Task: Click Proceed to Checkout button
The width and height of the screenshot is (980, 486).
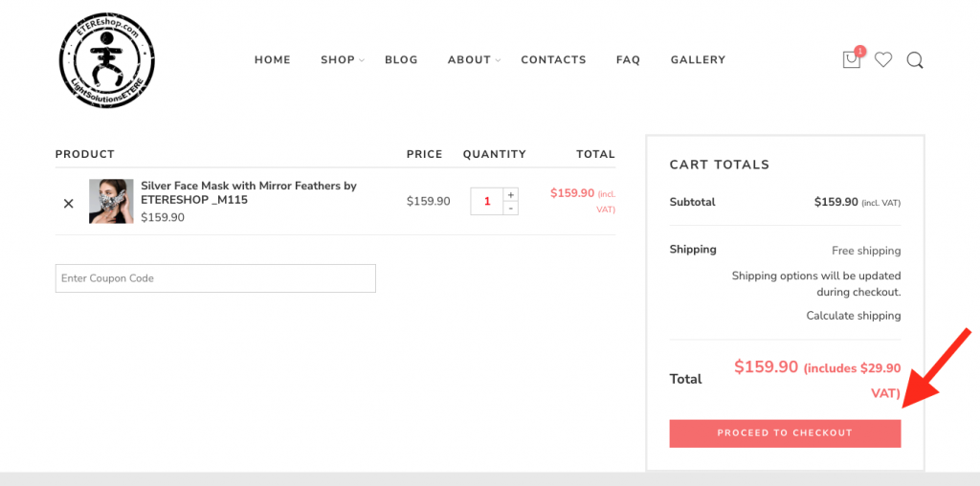Action: pyautogui.click(x=785, y=432)
